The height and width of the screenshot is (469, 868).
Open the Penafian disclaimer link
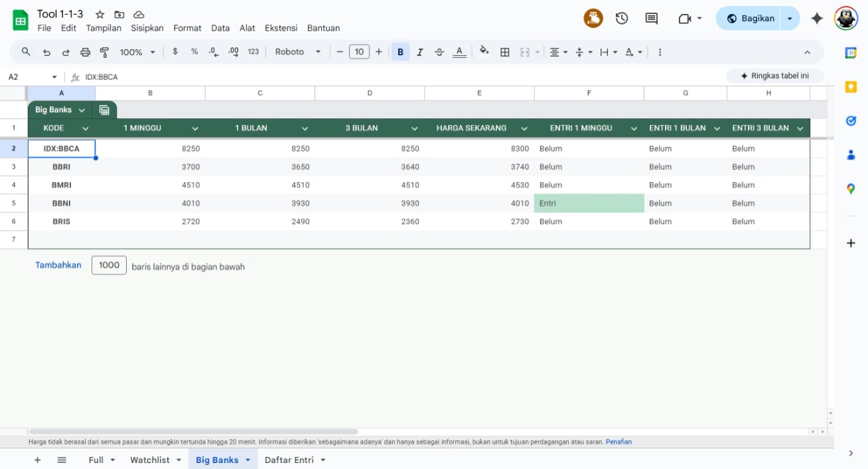click(x=618, y=442)
